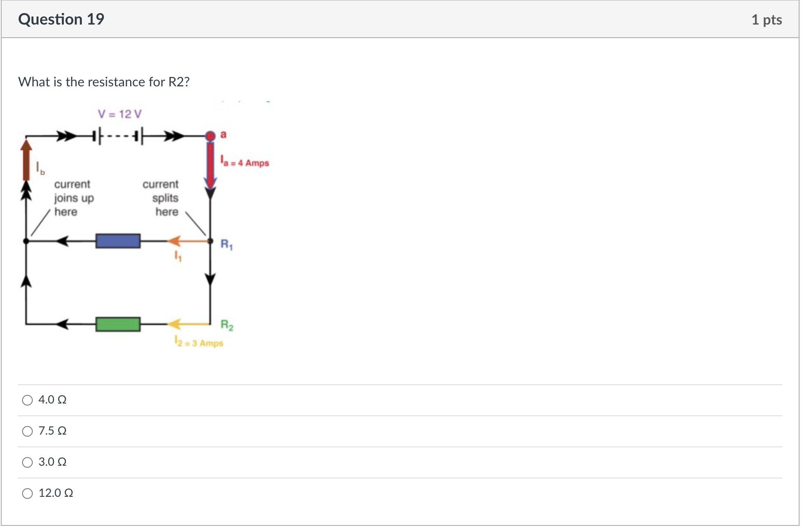Click the green R2 resistor rectangle
The height and width of the screenshot is (532, 802).
pos(118,325)
